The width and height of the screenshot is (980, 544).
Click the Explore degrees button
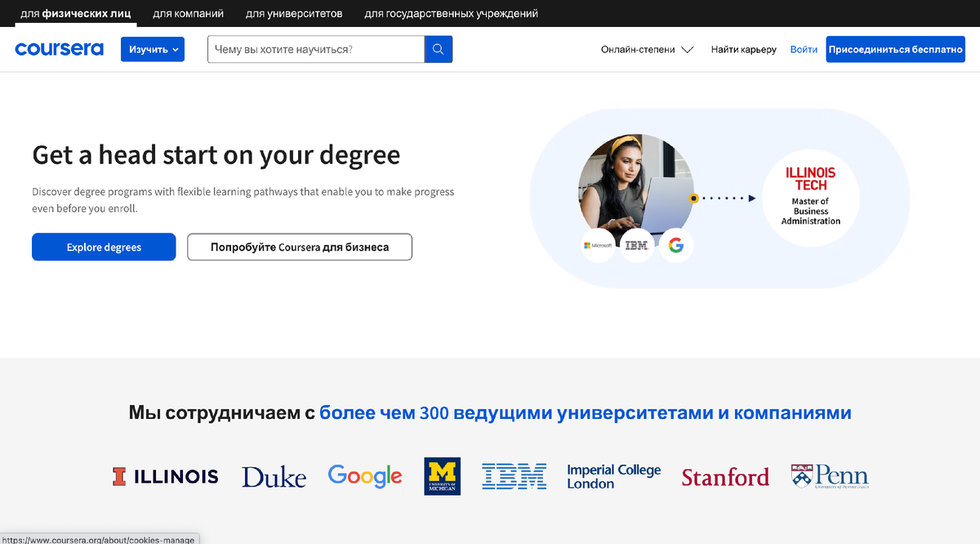pos(104,247)
